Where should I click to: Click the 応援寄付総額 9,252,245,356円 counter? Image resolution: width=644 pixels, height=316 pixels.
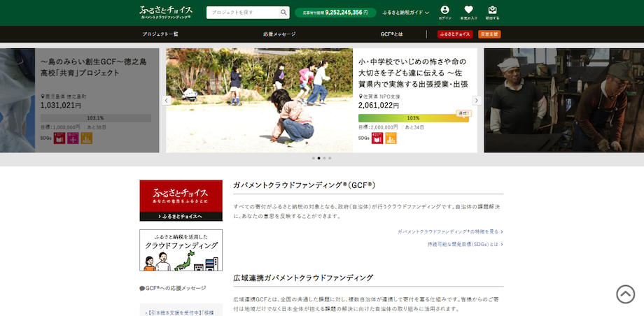[335, 13]
